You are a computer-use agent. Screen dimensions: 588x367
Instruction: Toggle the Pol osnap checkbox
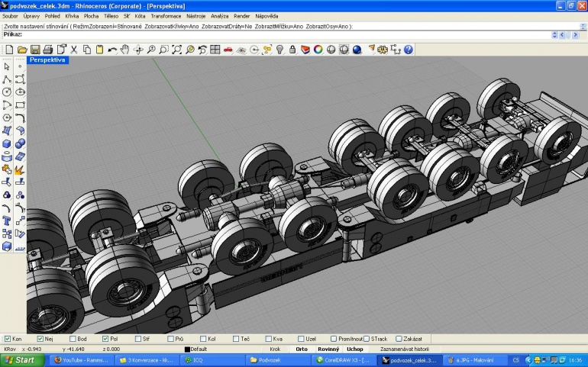tap(105, 339)
